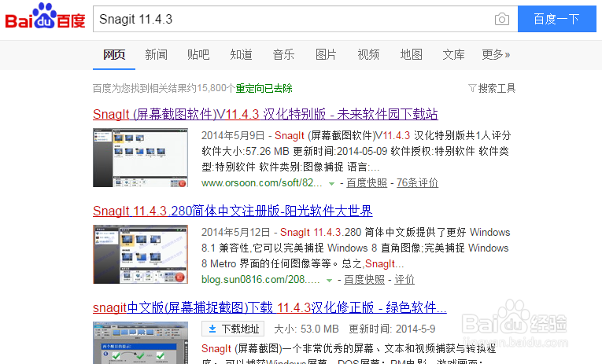
Task: Expand the dropdown arrow after www.orsoon.com URL
Action: [x=331, y=184]
